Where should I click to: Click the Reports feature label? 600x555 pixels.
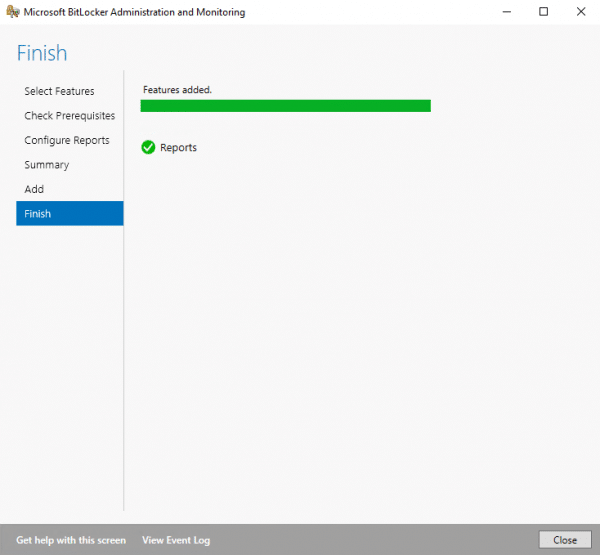(x=178, y=147)
